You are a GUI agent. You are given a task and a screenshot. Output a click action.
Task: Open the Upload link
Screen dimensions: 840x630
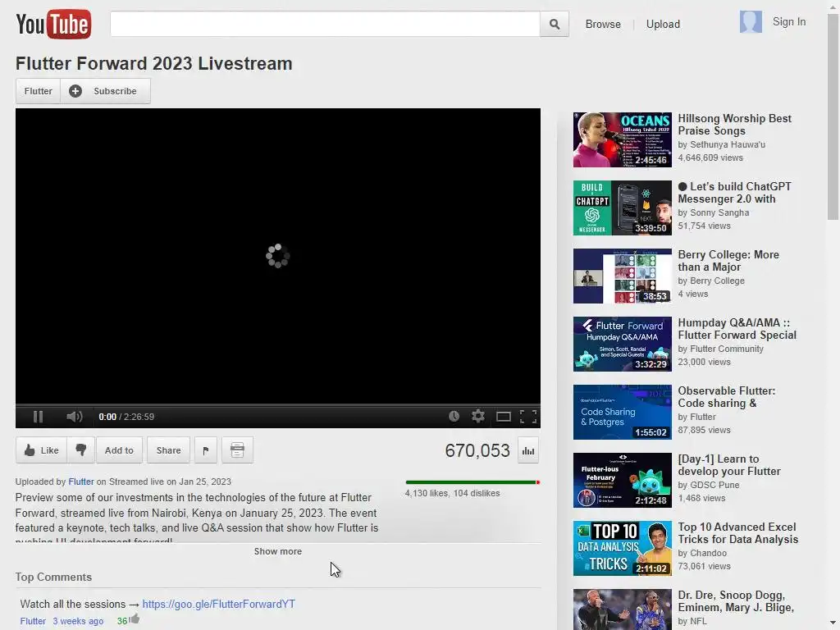(x=663, y=24)
